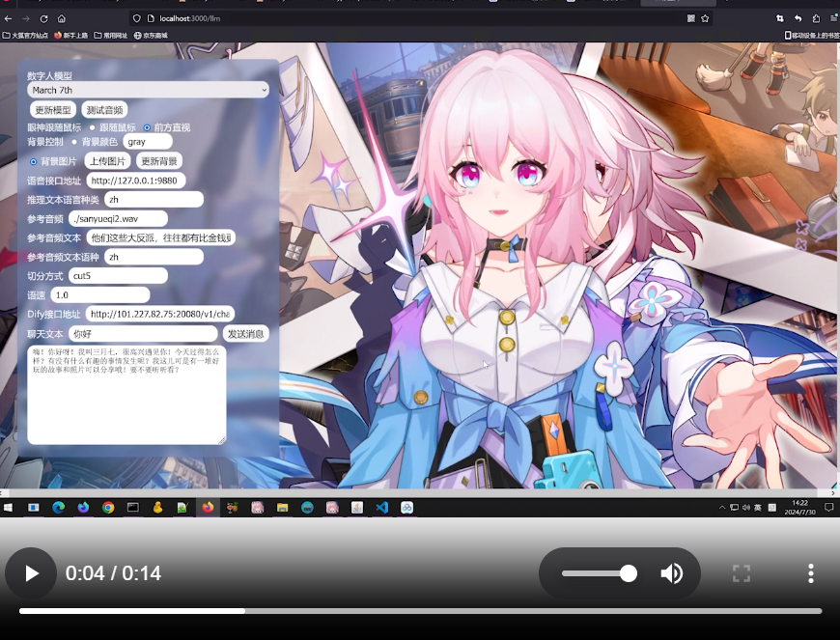Click the 聊天文本 input field containing 你好

pyautogui.click(x=143, y=333)
